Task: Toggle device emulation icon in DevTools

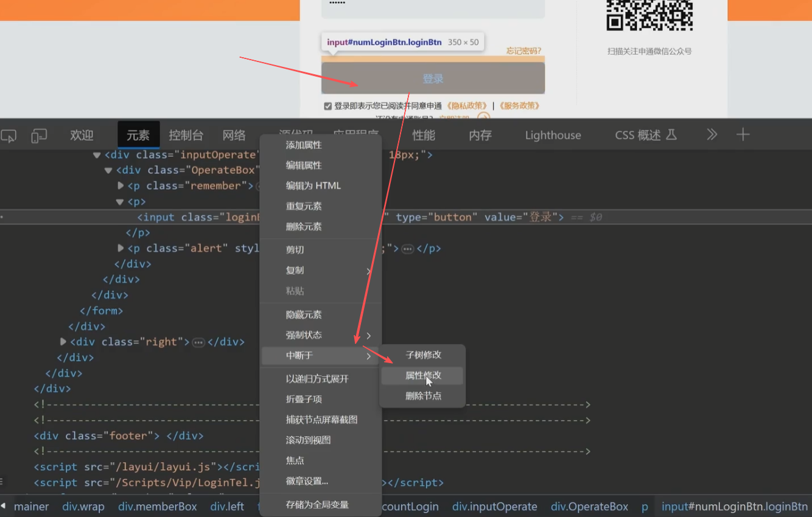Action: (x=39, y=136)
